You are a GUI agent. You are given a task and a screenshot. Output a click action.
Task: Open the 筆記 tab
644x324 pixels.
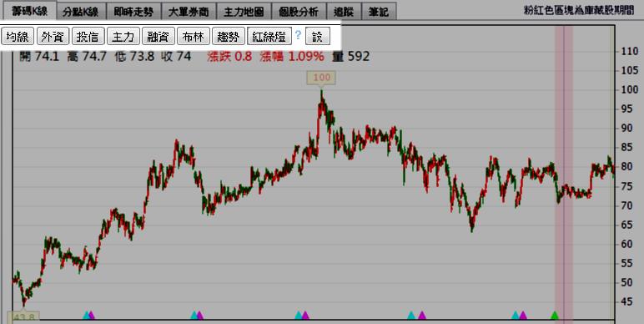pyautogui.click(x=379, y=12)
